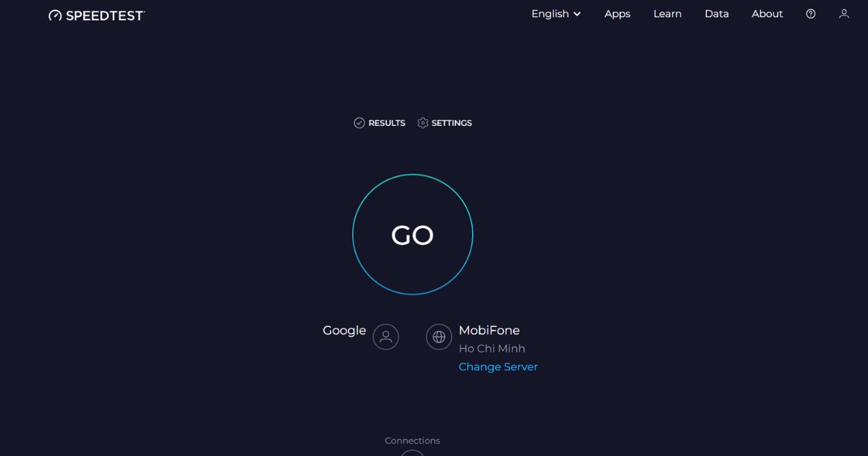Open the Apps menu item
Viewport: 868px width, 456px height.
click(617, 14)
